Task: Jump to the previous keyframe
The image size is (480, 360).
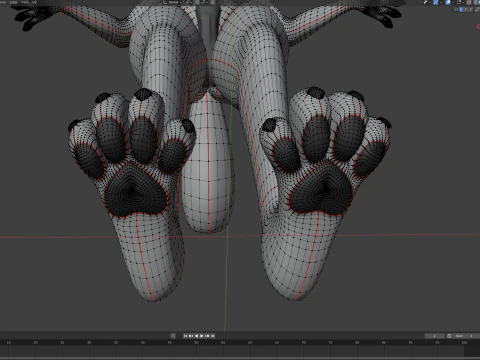Action: point(191,336)
